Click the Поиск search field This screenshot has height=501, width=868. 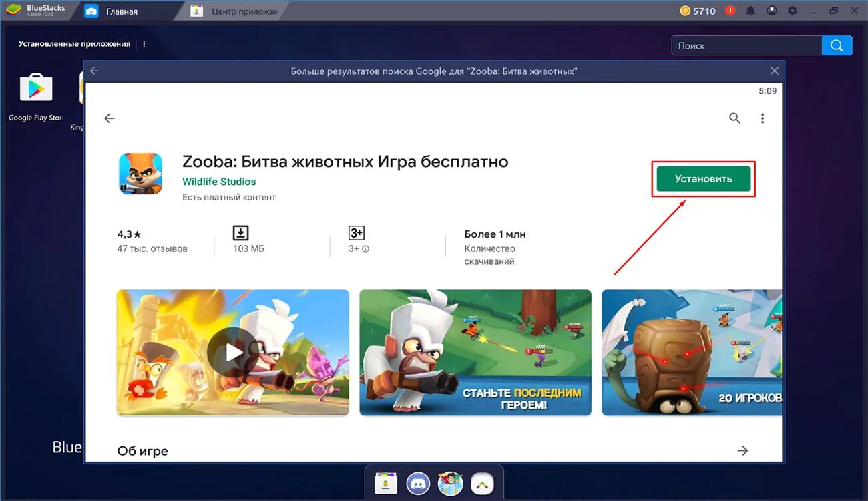click(746, 45)
